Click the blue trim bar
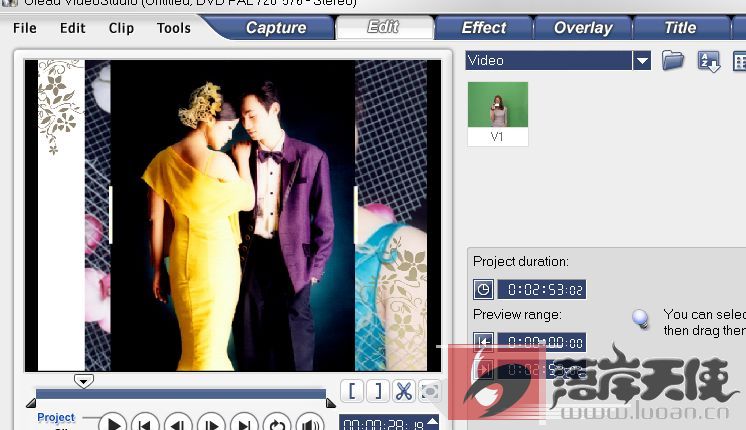 181,393
